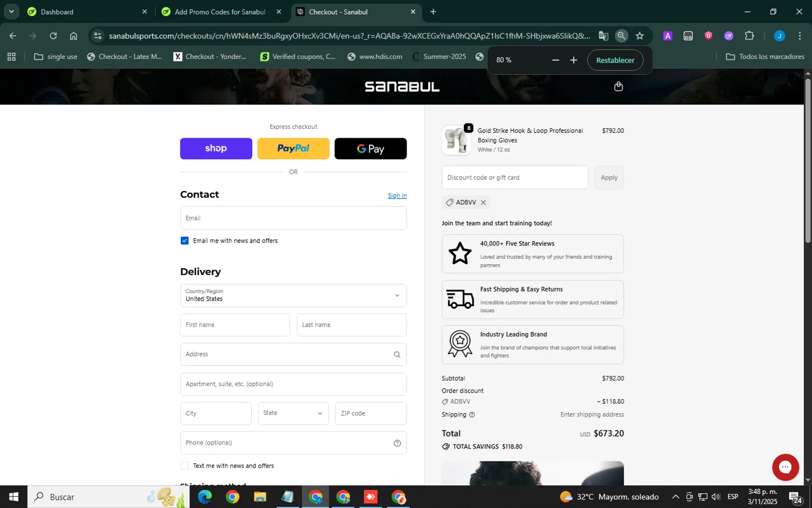Switch to Add Promo Codes for Sanabul tab
Screen dimensions: 812x508
click(222, 12)
